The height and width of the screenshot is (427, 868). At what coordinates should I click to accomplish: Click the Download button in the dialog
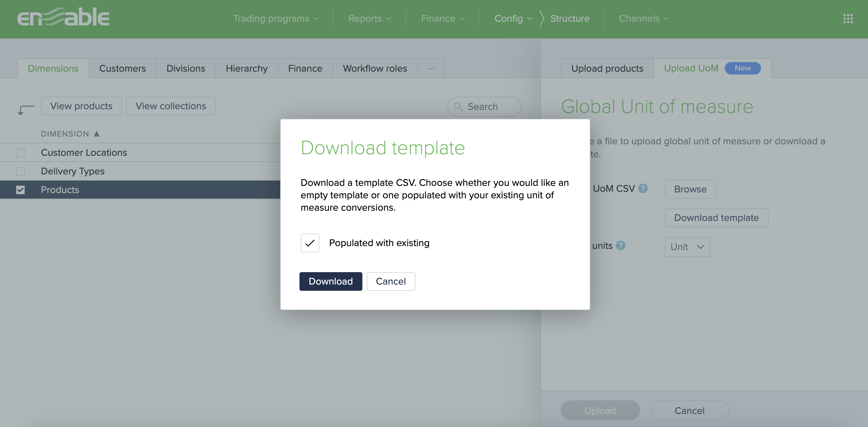330,281
